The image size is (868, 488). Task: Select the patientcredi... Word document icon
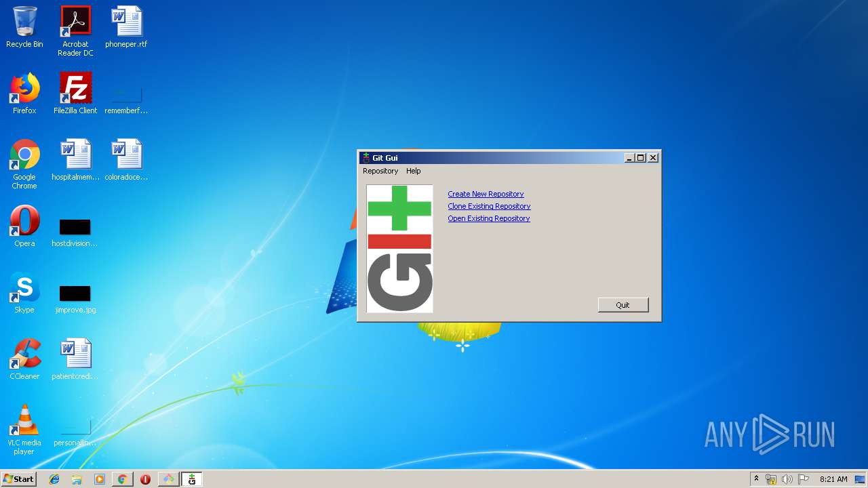pos(75,360)
